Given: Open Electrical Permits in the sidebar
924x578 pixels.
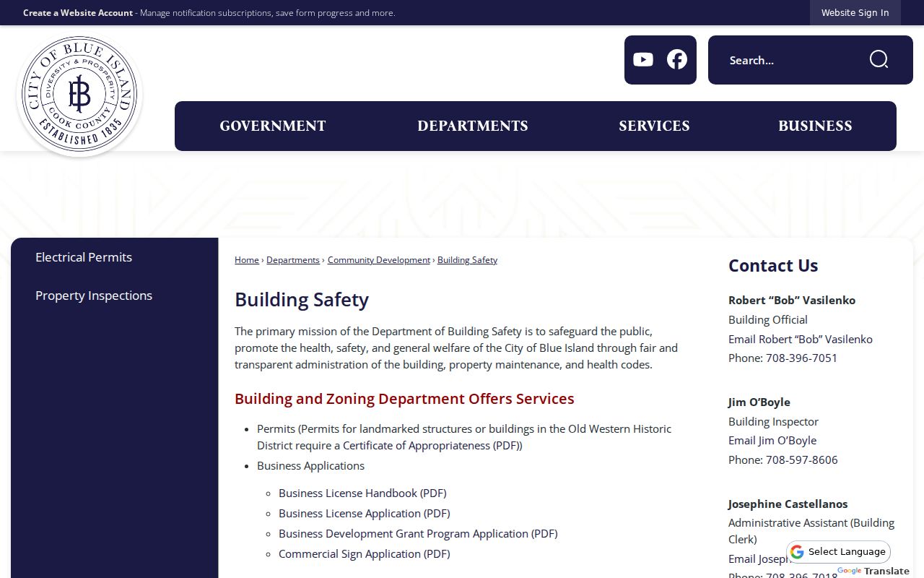Looking at the screenshot, I should (84, 257).
